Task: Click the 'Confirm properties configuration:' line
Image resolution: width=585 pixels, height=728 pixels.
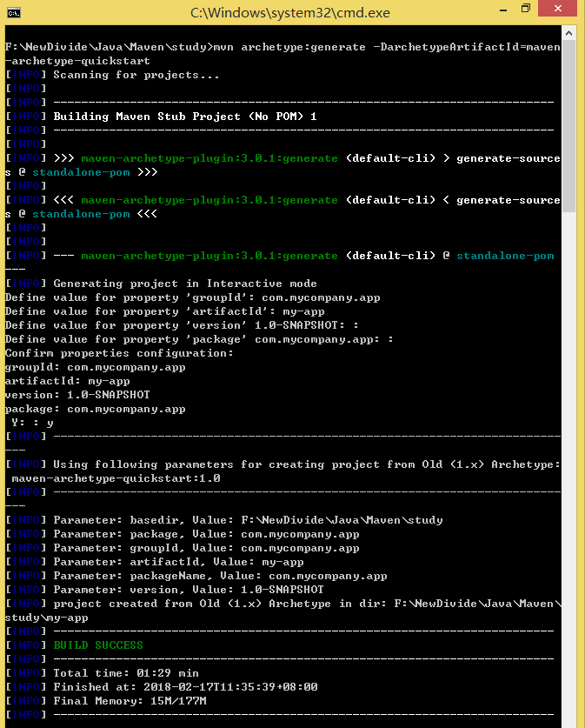Action: [119, 353]
